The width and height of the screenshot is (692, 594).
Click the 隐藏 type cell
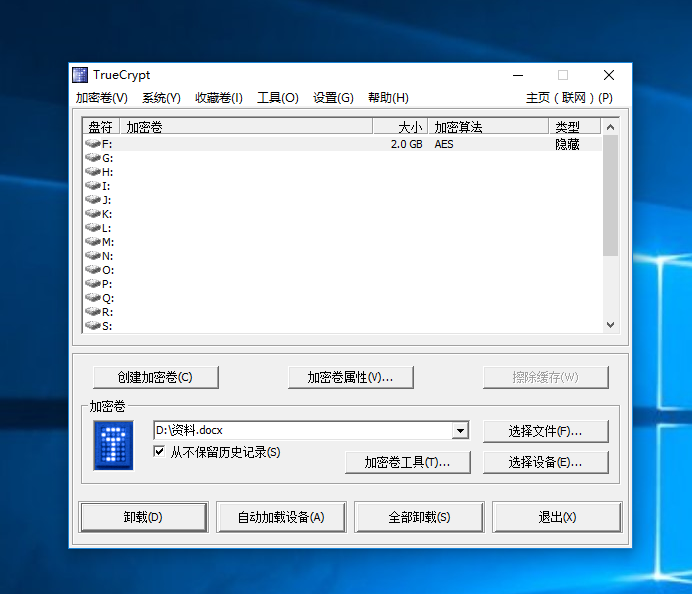click(567, 144)
